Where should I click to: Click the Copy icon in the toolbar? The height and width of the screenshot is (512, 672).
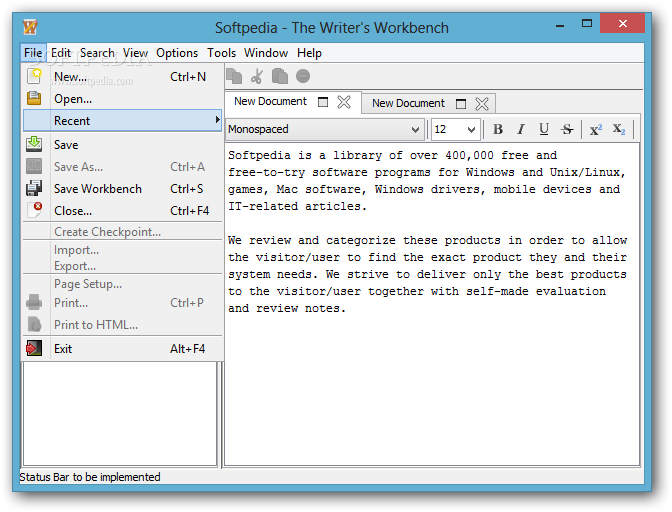pyautogui.click(x=234, y=76)
